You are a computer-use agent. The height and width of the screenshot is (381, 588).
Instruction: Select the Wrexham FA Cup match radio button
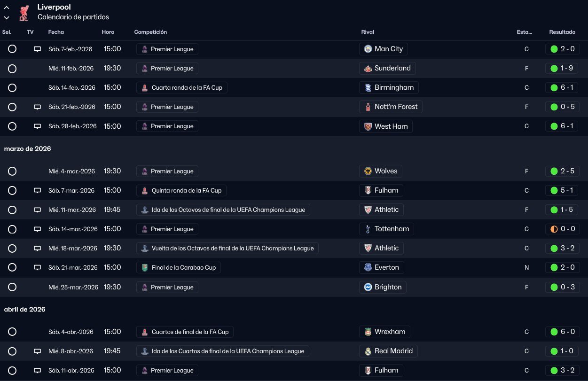(12, 332)
